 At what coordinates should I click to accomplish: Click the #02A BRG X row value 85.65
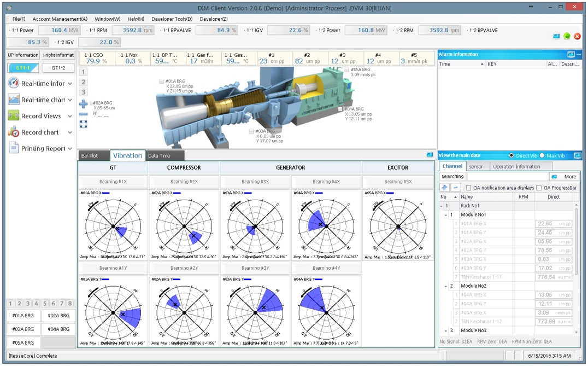point(554,241)
